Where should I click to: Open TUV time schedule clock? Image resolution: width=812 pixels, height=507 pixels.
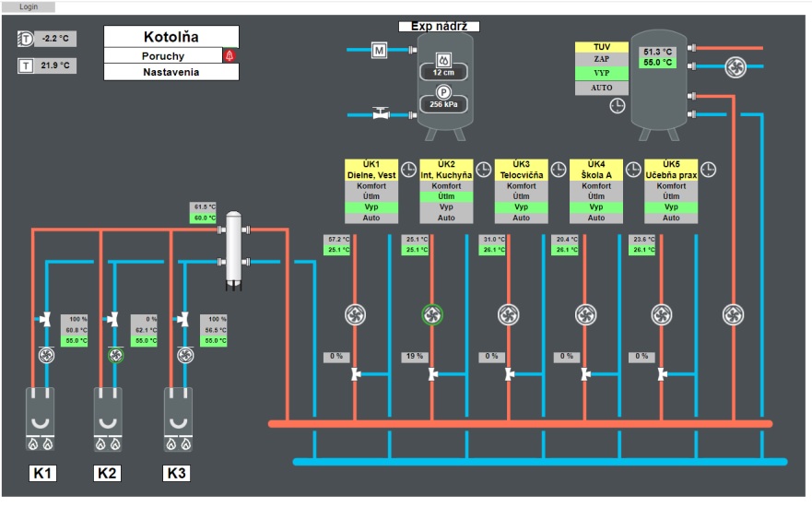(x=618, y=106)
